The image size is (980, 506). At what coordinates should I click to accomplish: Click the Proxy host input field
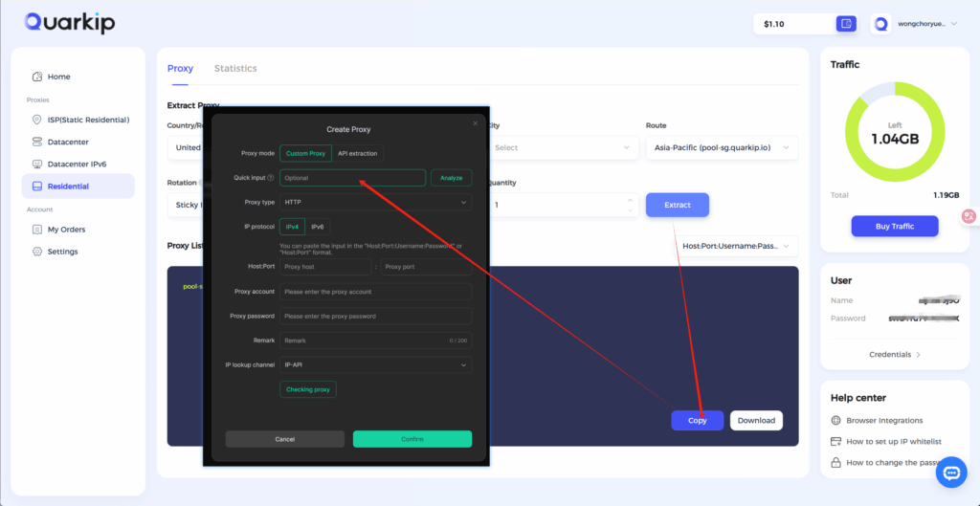click(325, 267)
